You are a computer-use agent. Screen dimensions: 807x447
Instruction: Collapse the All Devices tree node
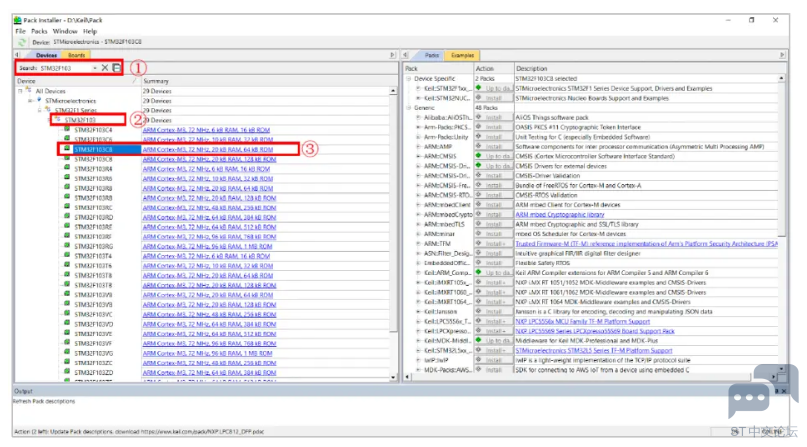(20, 91)
